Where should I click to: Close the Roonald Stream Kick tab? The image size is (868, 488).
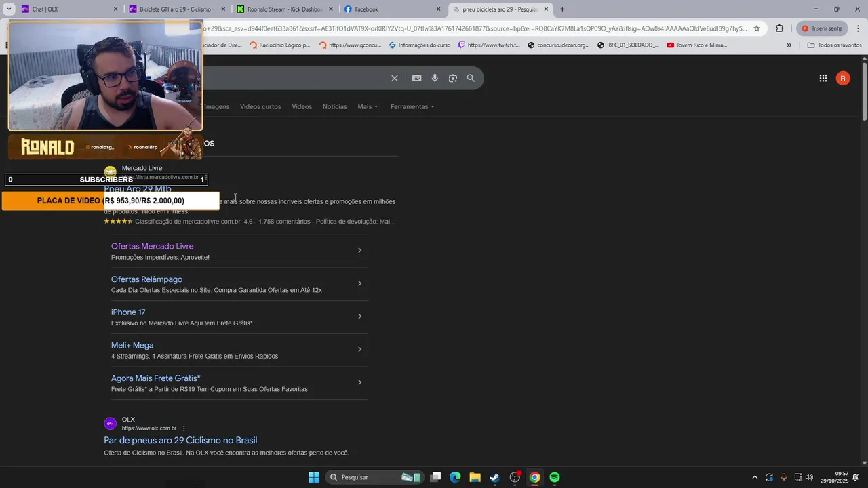pos(331,9)
